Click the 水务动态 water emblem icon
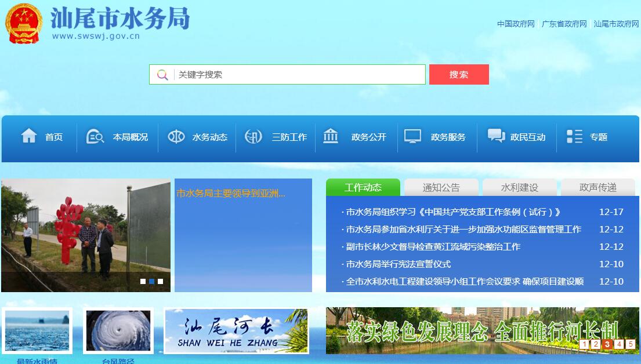This screenshot has width=641, height=364. [176, 137]
